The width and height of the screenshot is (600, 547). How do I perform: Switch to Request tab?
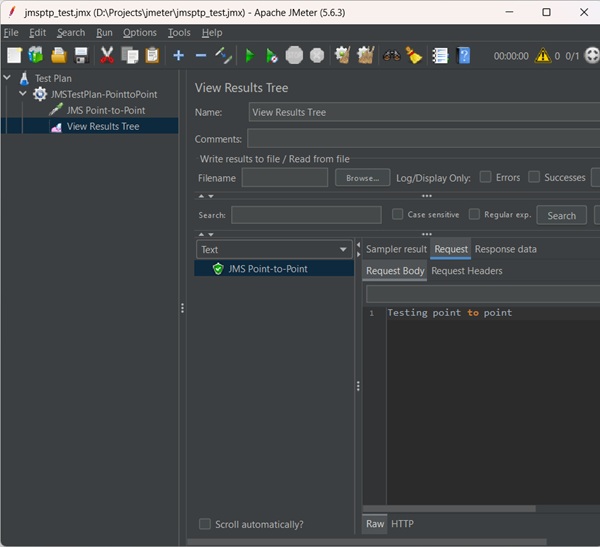tap(451, 249)
